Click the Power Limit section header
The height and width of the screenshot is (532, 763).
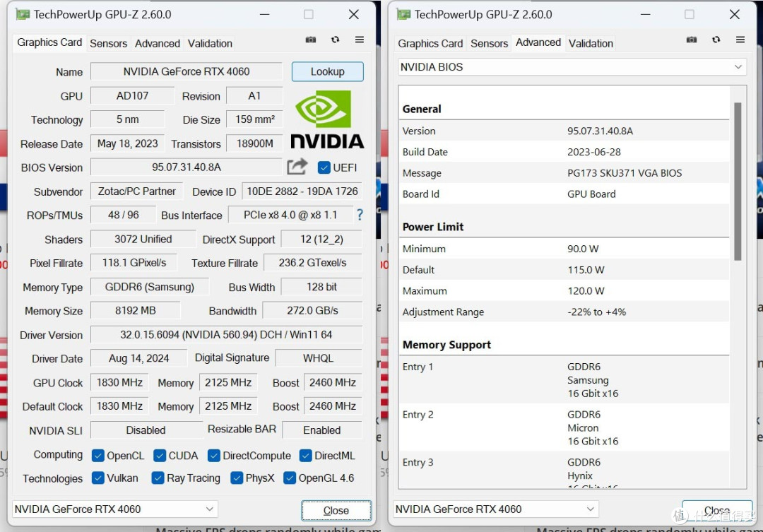point(433,227)
